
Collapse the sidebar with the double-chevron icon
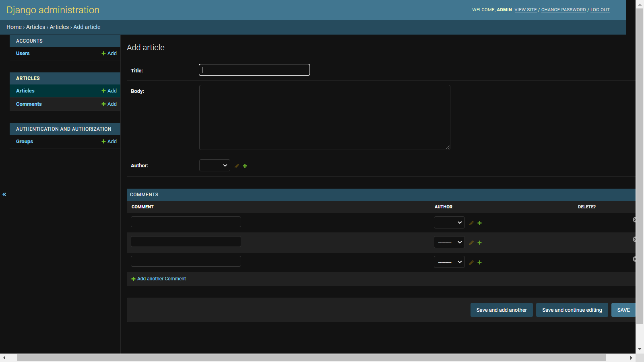point(4,194)
